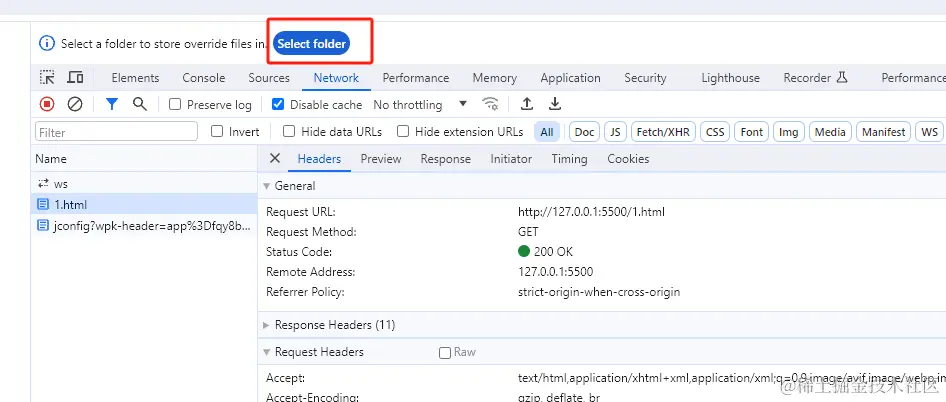Collapse the Request Headers section

(267, 352)
